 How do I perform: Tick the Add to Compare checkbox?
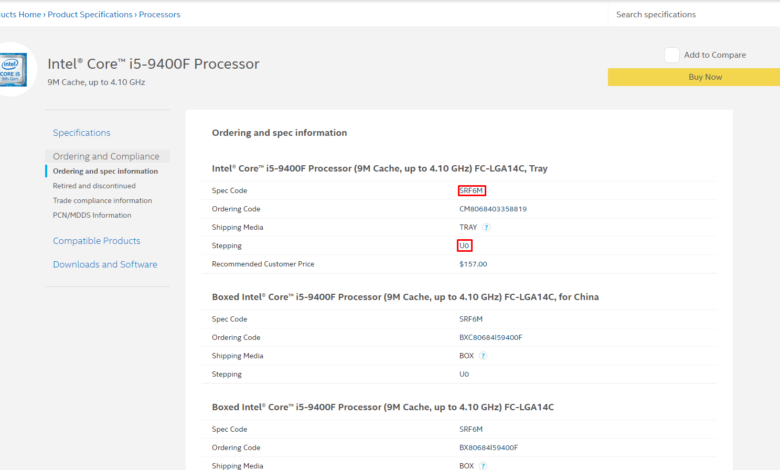click(672, 55)
